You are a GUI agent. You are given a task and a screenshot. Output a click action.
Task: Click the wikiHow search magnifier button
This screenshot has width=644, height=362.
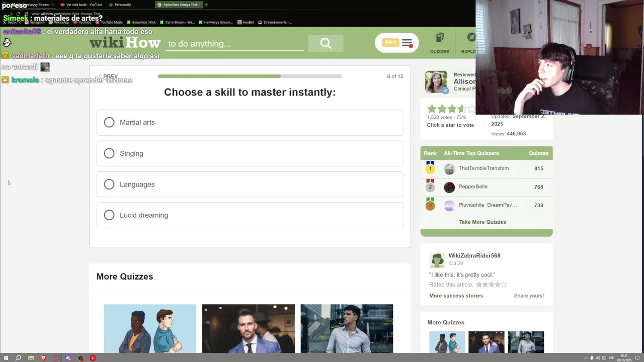(326, 44)
